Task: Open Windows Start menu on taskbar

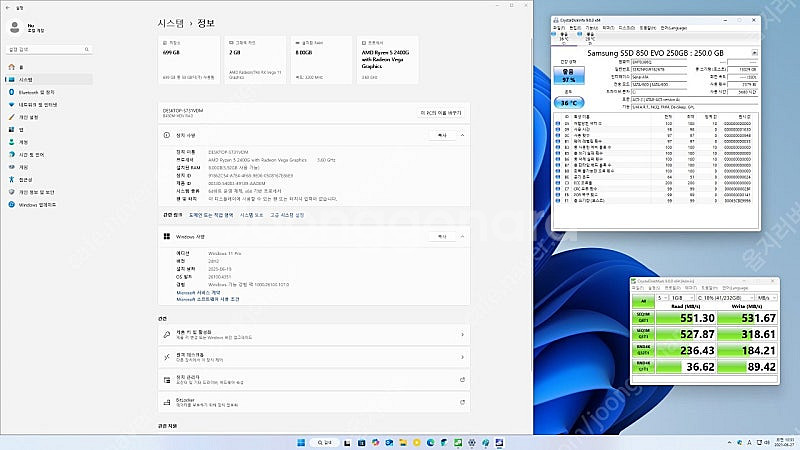Action: [x=301, y=442]
